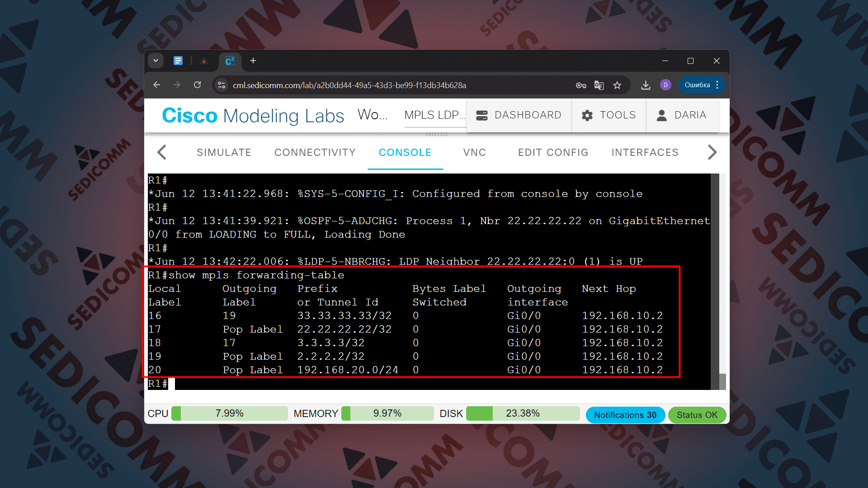Click prefix 3.3.3.3/32 in table
Screen dimensions: 868x488
[x=331, y=343]
